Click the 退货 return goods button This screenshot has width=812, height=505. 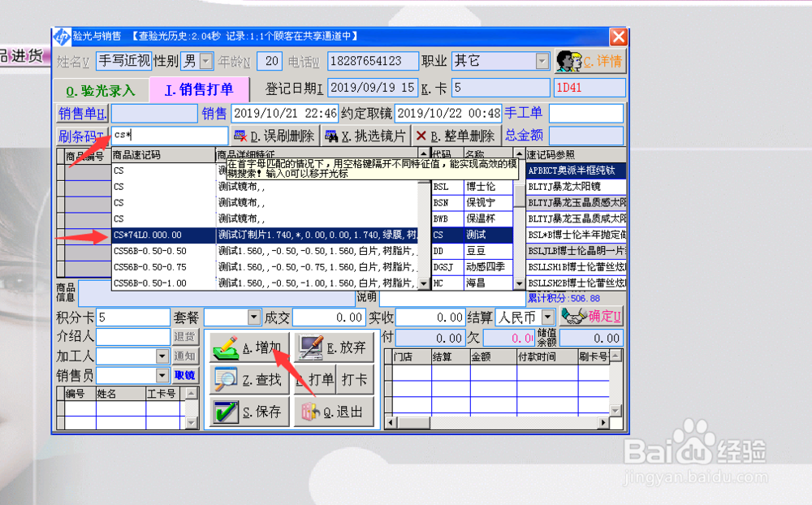pyautogui.click(x=184, y=337)
